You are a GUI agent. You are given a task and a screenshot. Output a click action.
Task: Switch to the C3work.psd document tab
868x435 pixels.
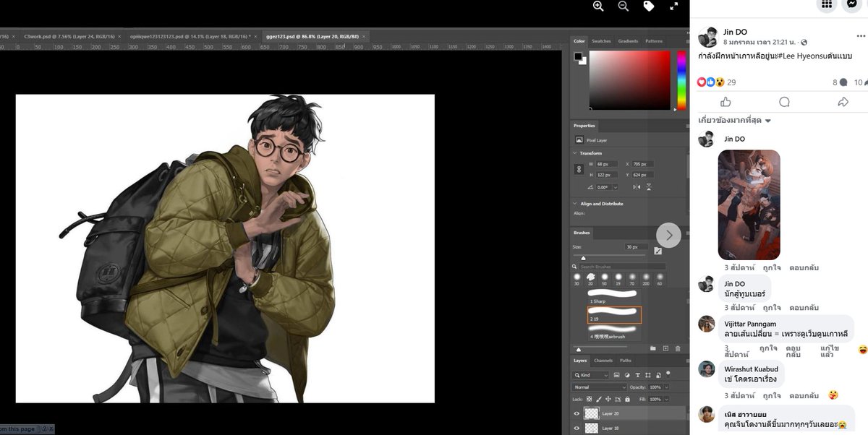tap(68, 35)
